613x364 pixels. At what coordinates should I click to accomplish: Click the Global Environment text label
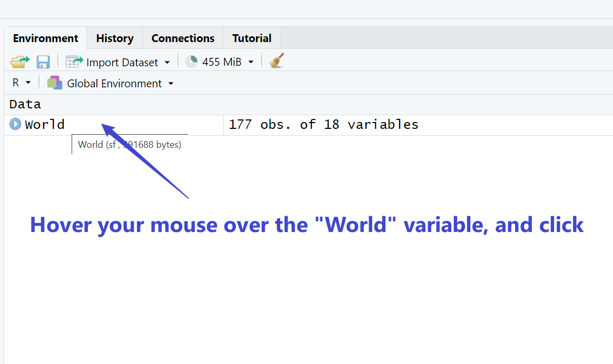114,84
